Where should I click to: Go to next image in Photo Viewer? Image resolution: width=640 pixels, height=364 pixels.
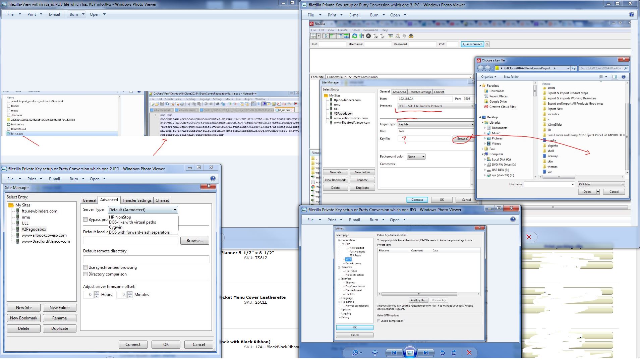pos(426,353)
